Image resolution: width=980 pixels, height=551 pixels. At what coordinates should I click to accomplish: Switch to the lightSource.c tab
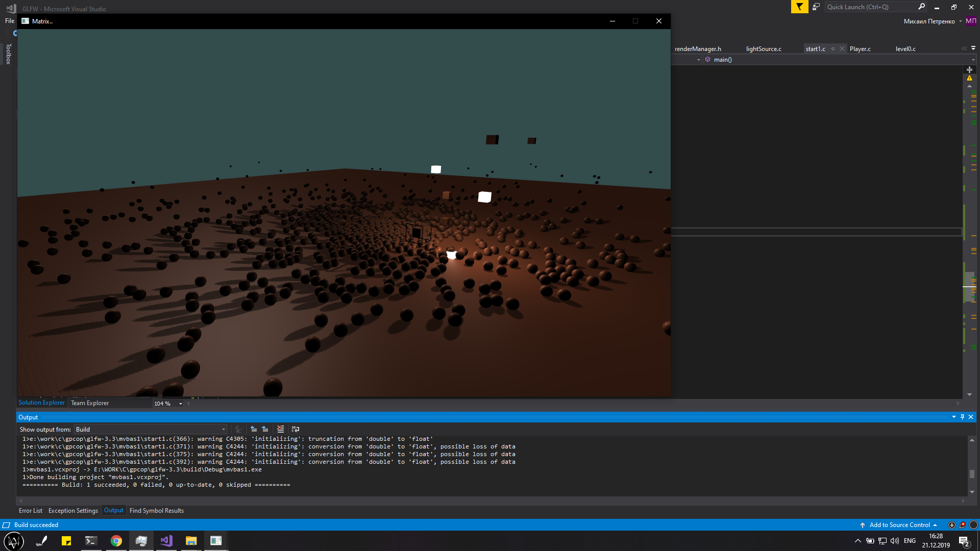763,49
